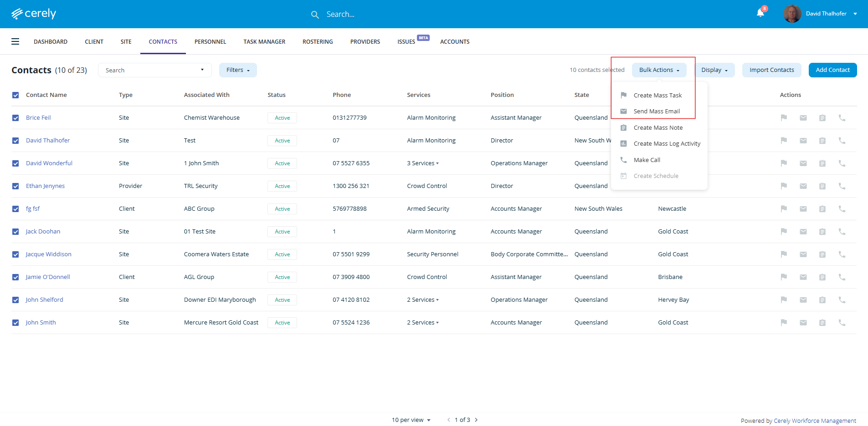Deselect the Ethan Jenynes checkbox

pos(15,186)
